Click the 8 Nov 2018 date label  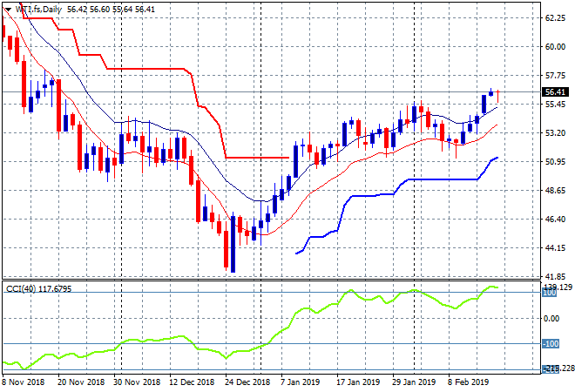(24, 382)
